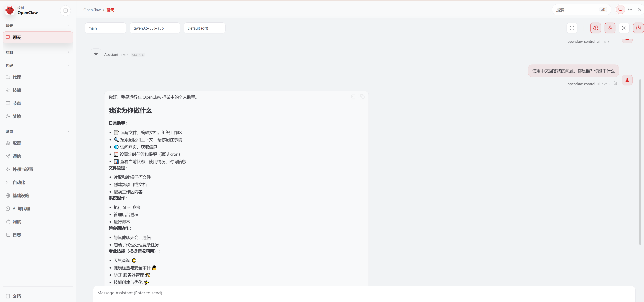Click the 读写文件，编辑文档 list item

pos(148,132)
